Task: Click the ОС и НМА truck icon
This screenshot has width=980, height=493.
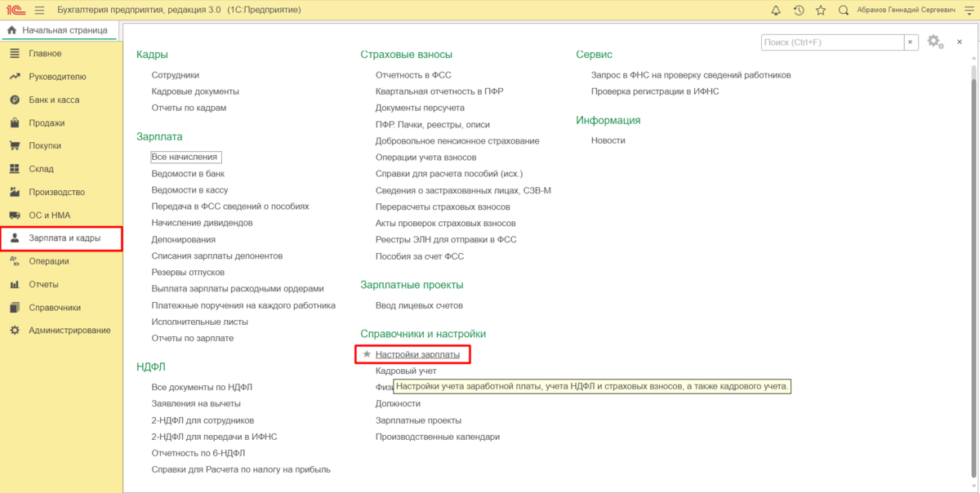Action: [14, 215]
